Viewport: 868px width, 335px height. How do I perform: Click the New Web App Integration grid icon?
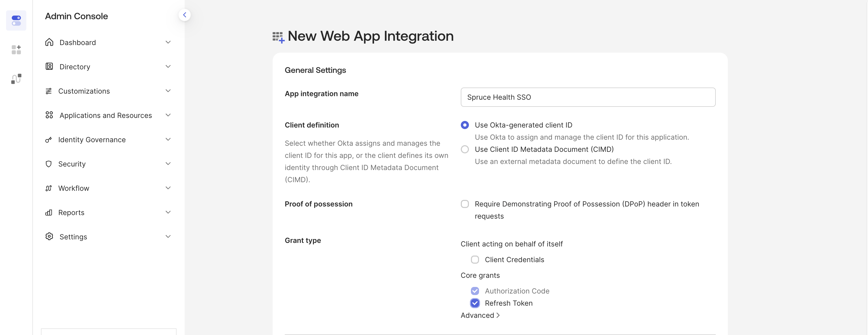[278, 37]
